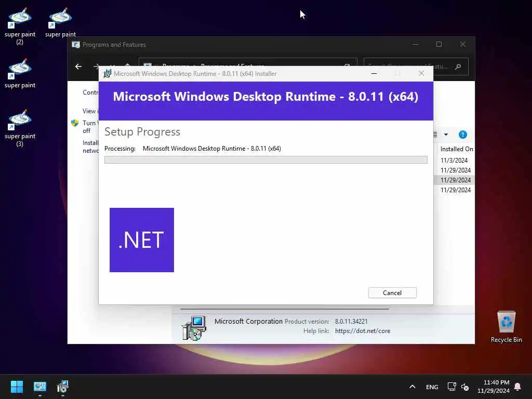Close the Programs and Features window
Screen dimensions: 532x399
tap(463, 45)
